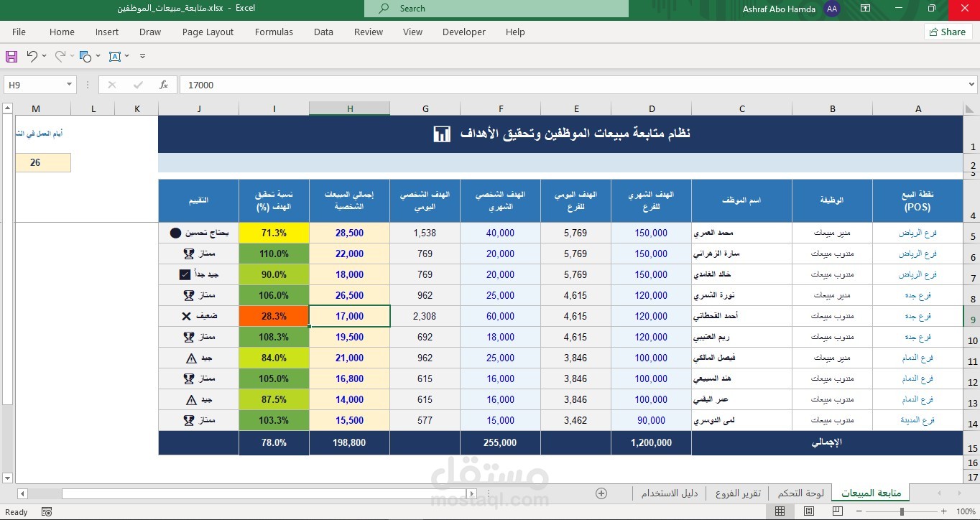Open the لوحة التحكم sheet tab
980x520 pixels.
coord(800,493)
